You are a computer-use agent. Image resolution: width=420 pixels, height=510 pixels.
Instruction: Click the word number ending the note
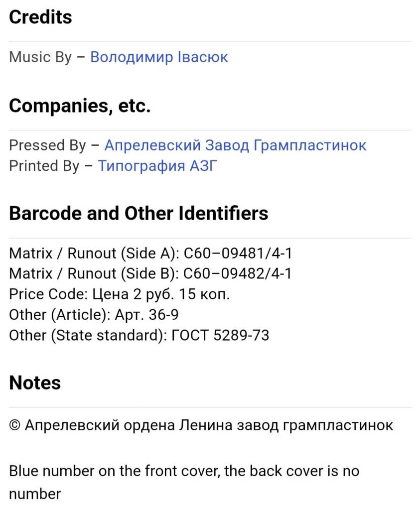coord(35,494)
